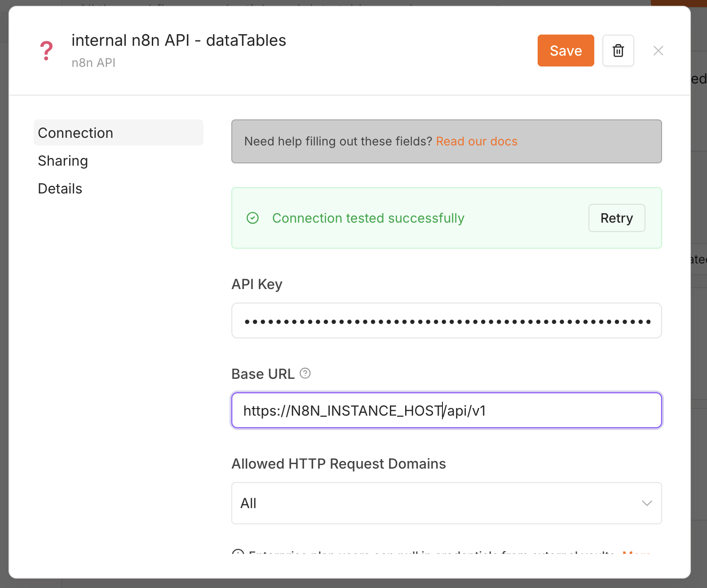The width and height of the screenshot is (707, 588).
Task: Click the green success check icon
Action: pos(253,218)
